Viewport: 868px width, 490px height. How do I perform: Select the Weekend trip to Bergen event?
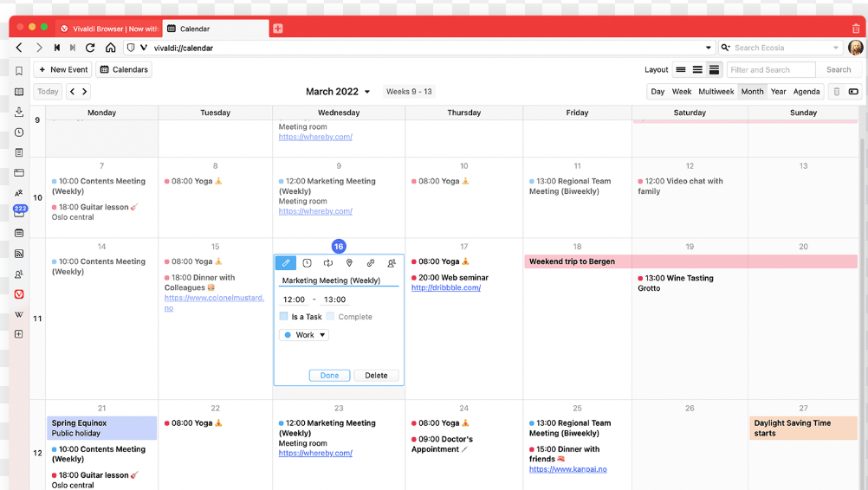(691, 261)
